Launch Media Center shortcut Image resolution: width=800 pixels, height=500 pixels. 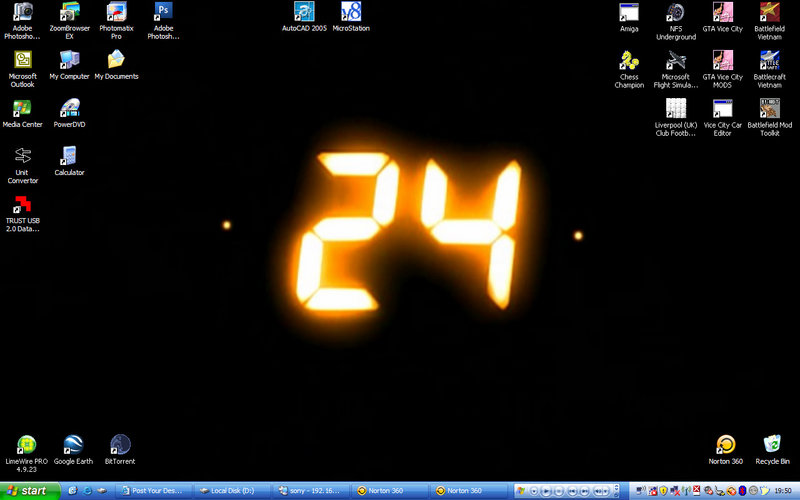point(22,113)
